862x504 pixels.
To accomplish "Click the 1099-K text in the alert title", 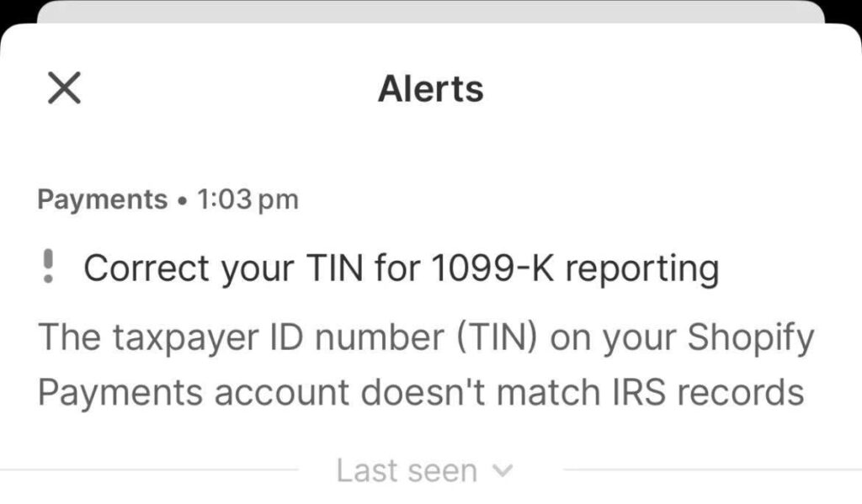I will pyautogui.click(x=492, y=268).
